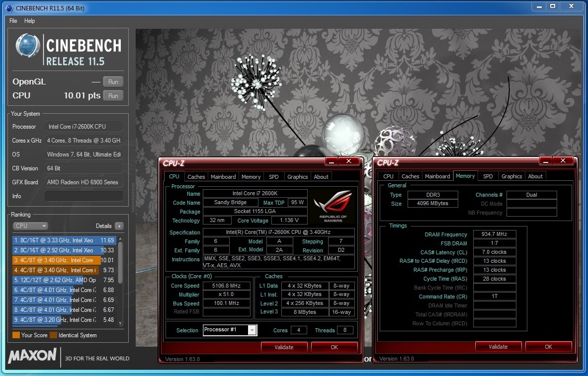Run the CPU benchmark
This screenshot has width=588, height=376.
[x=113, y=95]
